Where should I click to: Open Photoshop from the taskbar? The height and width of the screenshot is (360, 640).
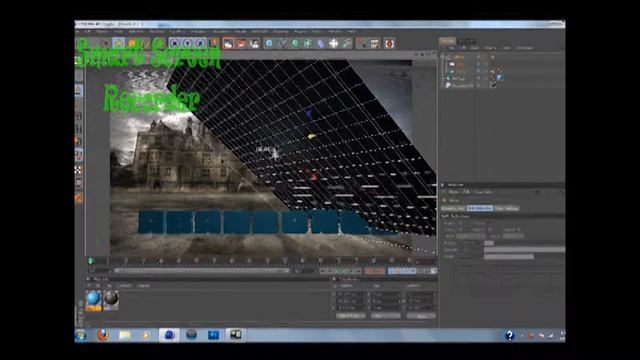coord(213,335)
